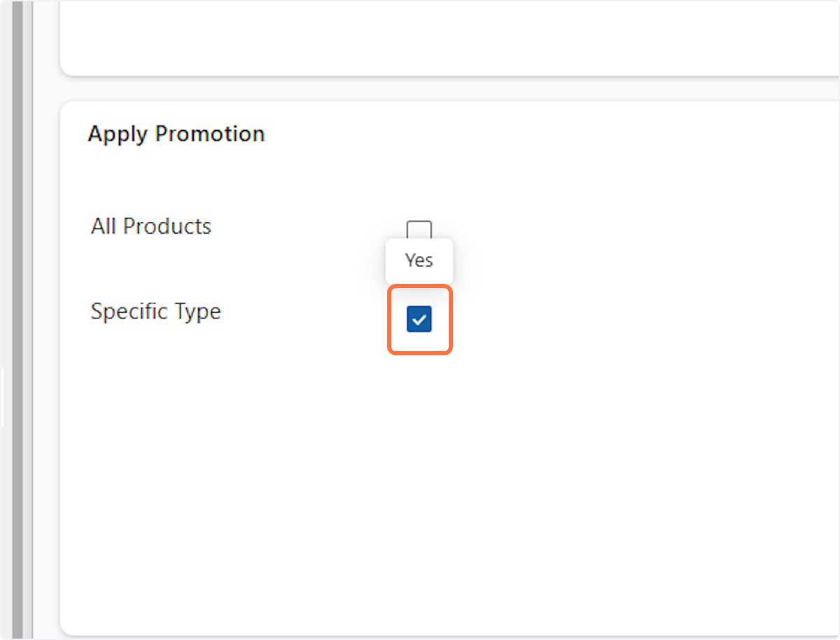Dismiss the Yes tooltip by clicking it
The width and height of the screenshot is (840, 640).
click(419, 261)
